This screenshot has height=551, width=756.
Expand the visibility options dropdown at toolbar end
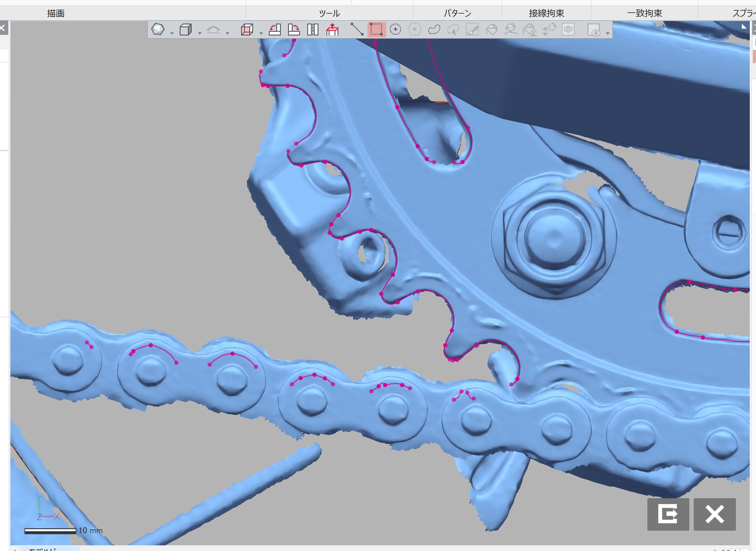[x=608, y=33]
